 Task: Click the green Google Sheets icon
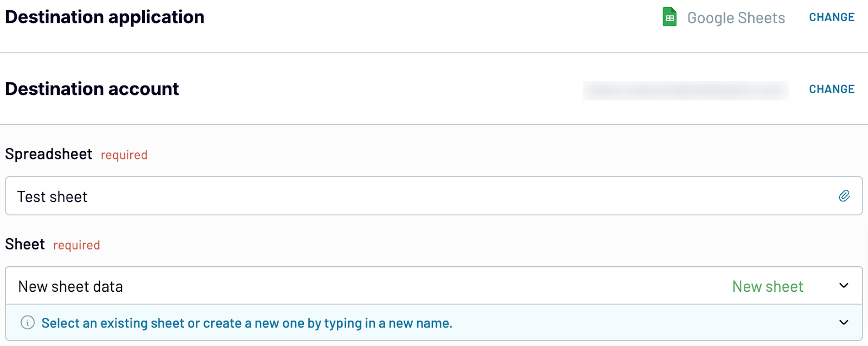669,17
